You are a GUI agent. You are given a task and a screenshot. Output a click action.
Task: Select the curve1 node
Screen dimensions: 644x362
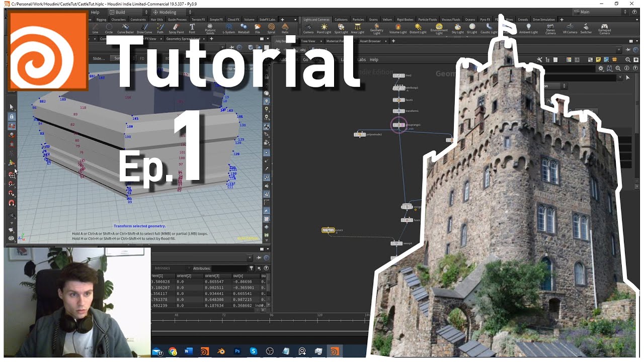tap(328, 230)
